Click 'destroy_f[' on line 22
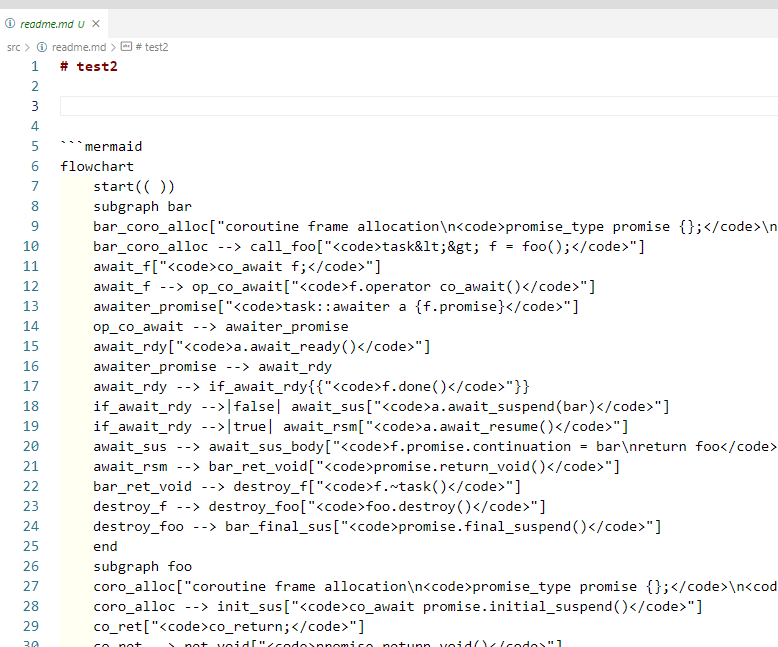This screenshot has height=647, width=778. pyautogui.click(x=274, y=486)
